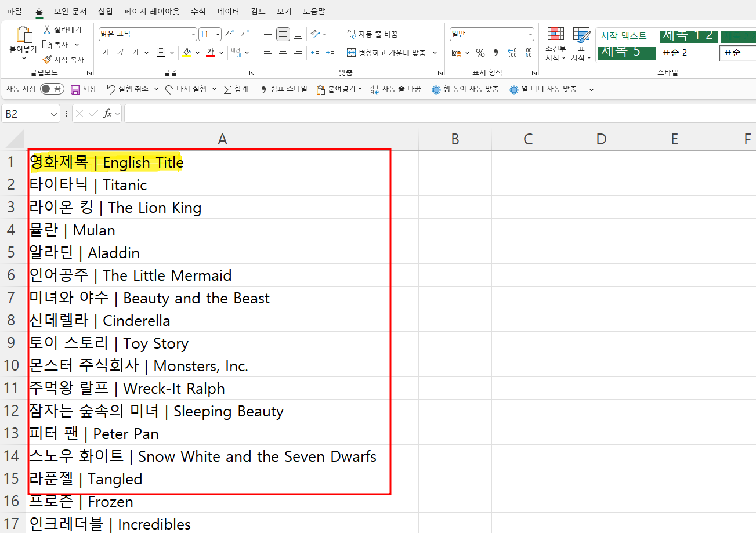Open the number format dropdown 일반
The image size is (756, 533).
tap(530, 34)
